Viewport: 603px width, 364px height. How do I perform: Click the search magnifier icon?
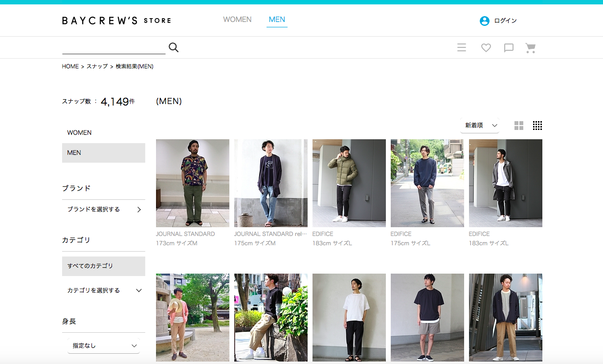(x=174, y=47)
